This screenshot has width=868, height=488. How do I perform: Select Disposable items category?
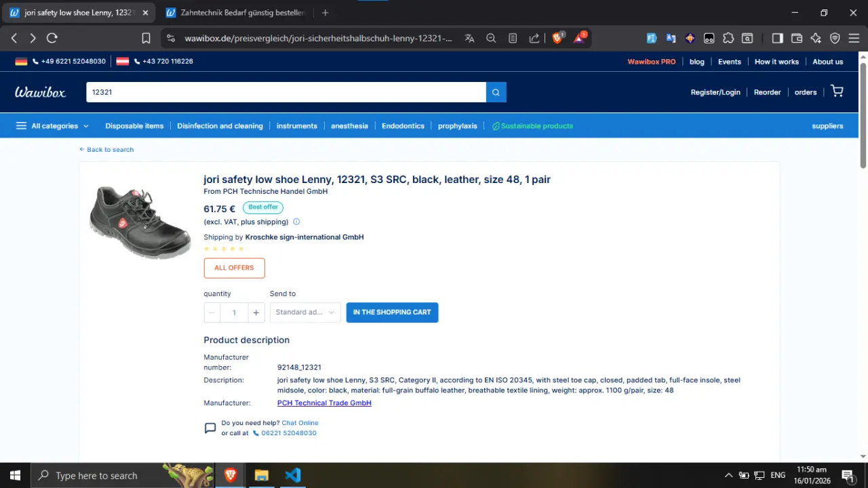coord(134,126)
